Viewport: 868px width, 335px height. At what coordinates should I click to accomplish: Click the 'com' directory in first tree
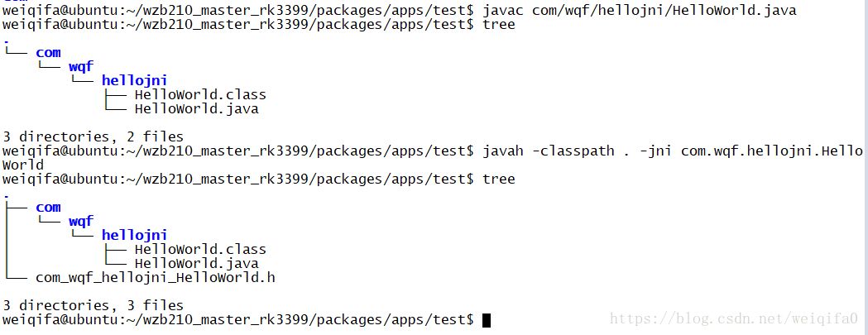(48, 53)
